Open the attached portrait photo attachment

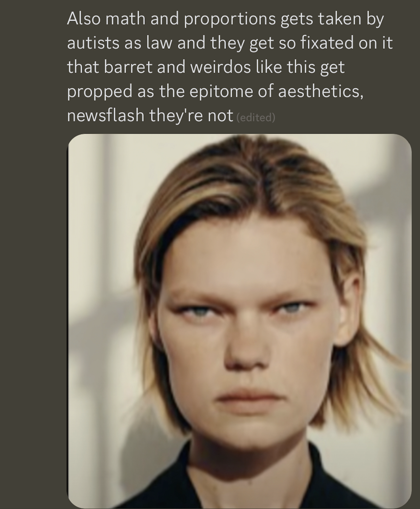click(x=239, y=321)
